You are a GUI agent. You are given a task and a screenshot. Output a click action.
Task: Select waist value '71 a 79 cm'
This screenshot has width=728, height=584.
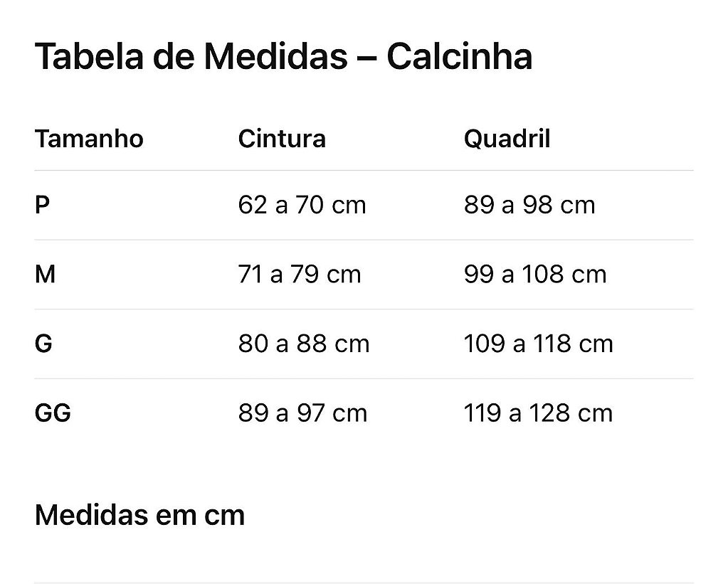[x=300, y=275]
